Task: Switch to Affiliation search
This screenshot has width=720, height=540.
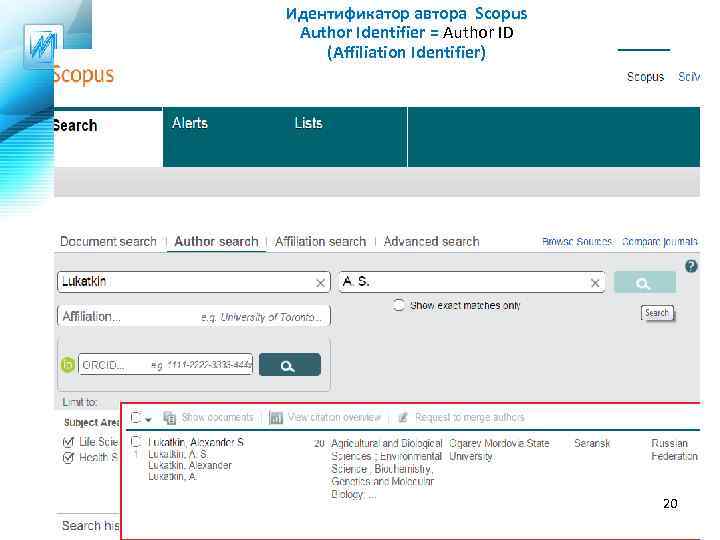Action: 321,242
